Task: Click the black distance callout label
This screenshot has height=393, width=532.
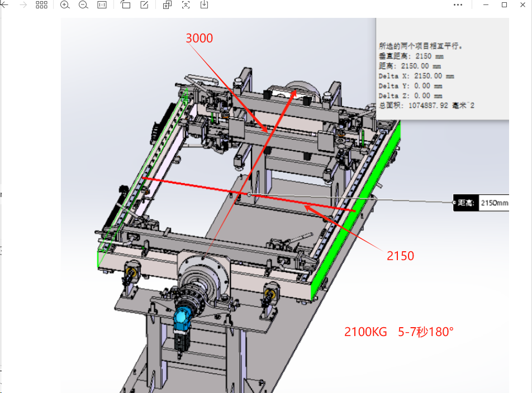Action: [x=466, y=203]
